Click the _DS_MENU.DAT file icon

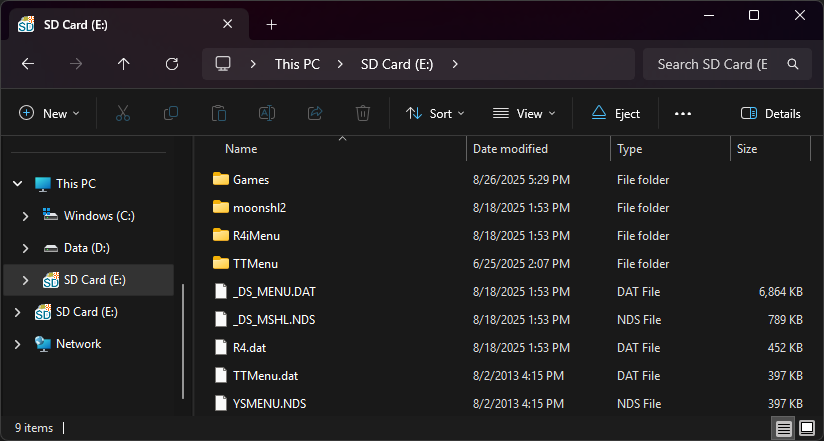221,291
